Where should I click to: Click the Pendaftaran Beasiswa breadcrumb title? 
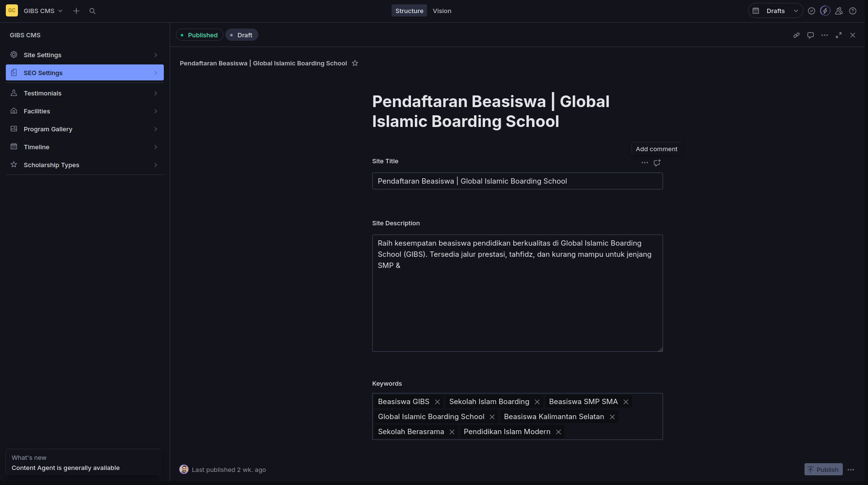click(x=263, y=63)
